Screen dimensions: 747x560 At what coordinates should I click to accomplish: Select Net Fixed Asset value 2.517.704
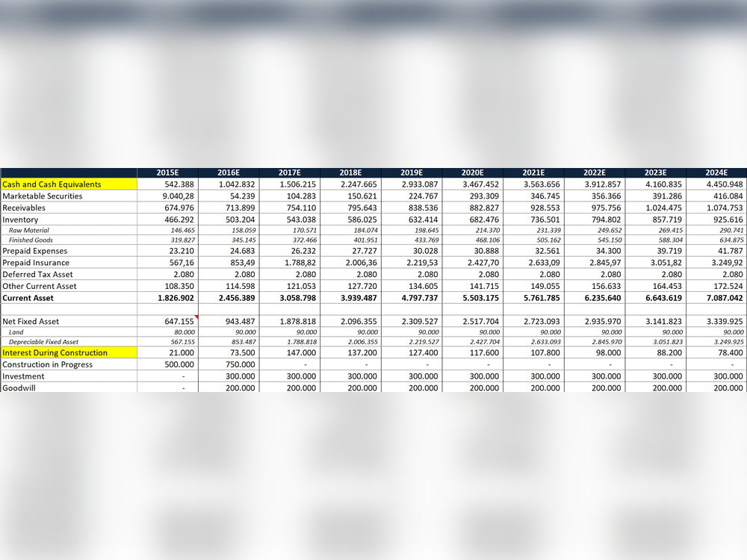point(480,321)
